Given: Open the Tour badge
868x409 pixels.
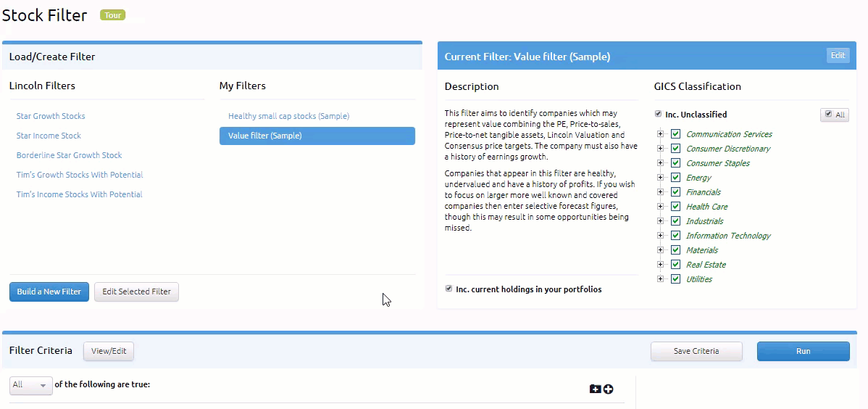Looking at the screenshot, I should point(113,15).
